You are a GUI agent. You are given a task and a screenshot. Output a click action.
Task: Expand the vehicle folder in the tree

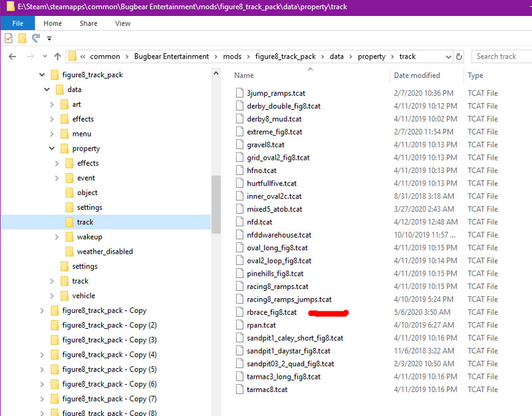(x=52, y=296)
